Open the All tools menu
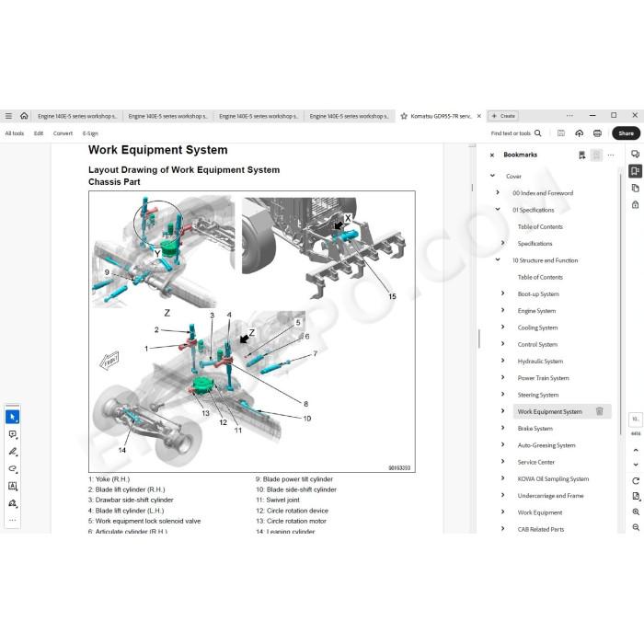The width and height of the screenshot is (644, 644). [x=15, y=133]
